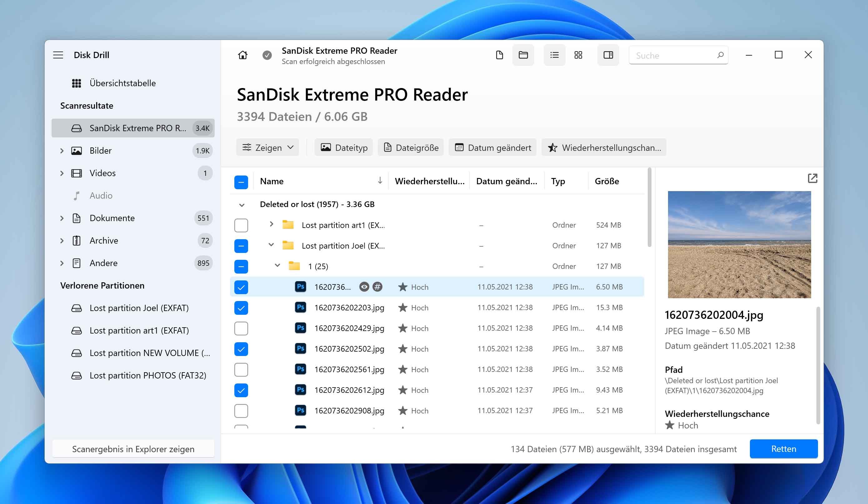Click the Audio note icon in sidebar
Viewport: 868px width, 504px height.
pos(77,195)
